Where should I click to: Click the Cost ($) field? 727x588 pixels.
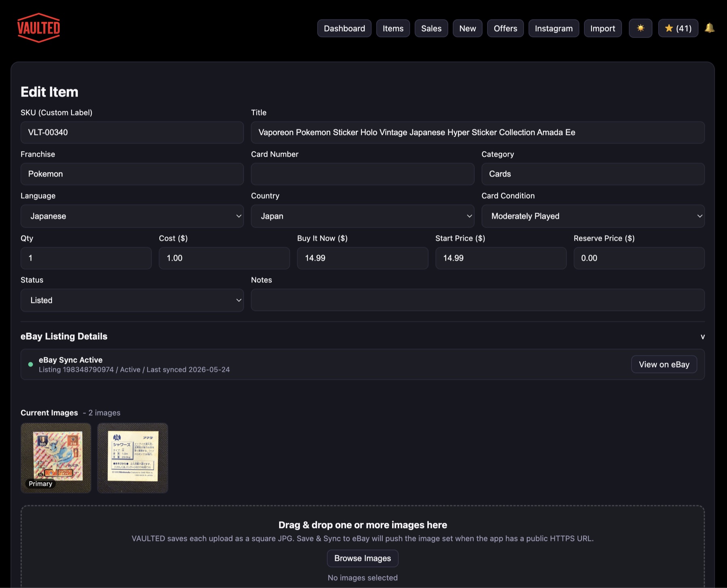224,258
